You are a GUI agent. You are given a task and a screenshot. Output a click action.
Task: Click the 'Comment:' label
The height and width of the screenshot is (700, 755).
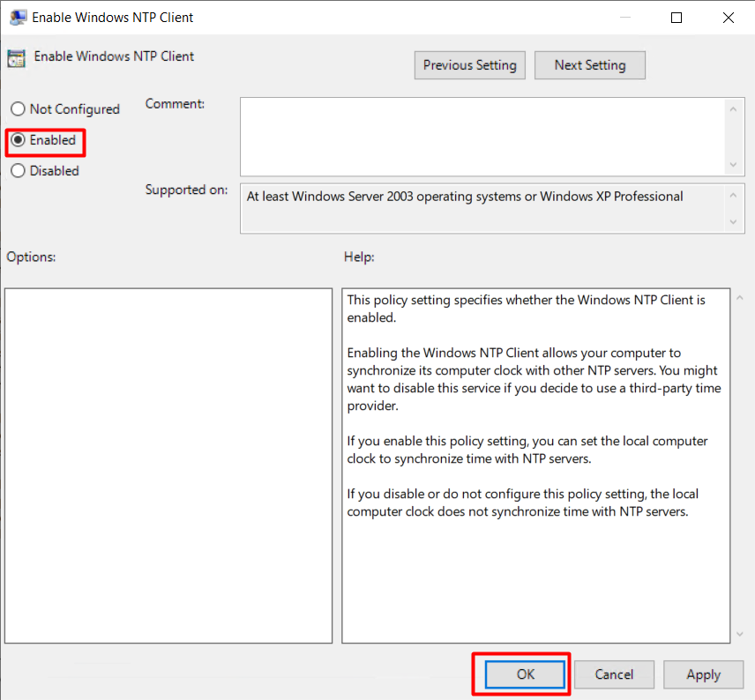(x=175, y=104)
